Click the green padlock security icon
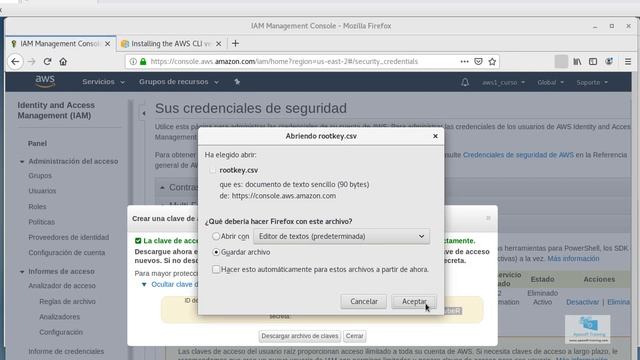640x360 pixels. pos(143,62)
